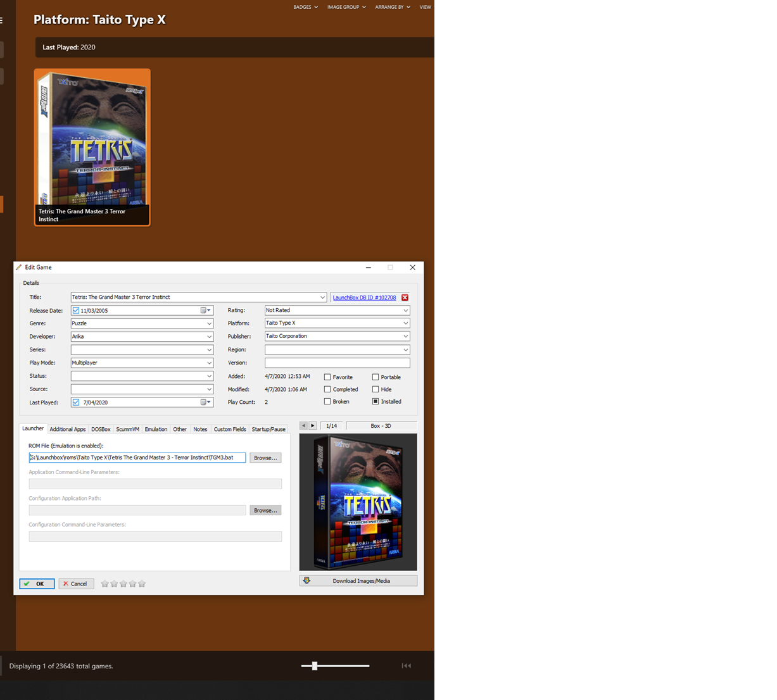Screen dimensions: 777x700
Task: Open the View menu
Action: (426, 7)
